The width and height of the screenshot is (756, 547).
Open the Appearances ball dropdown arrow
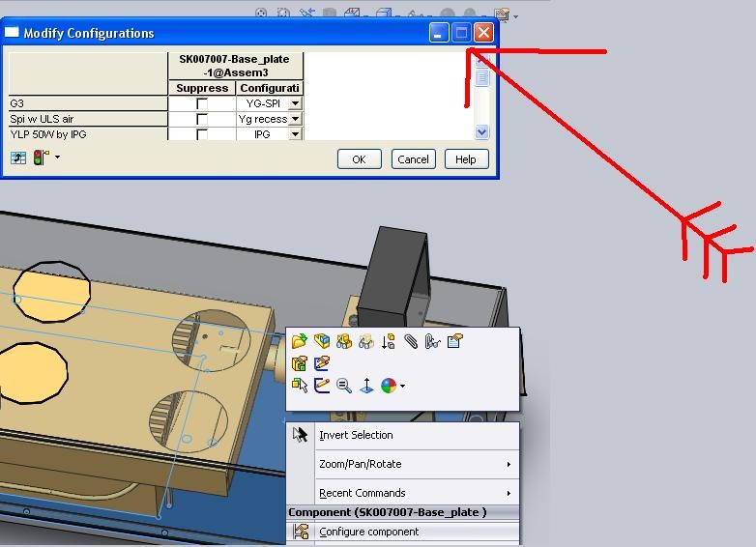(x=402, y=386)
